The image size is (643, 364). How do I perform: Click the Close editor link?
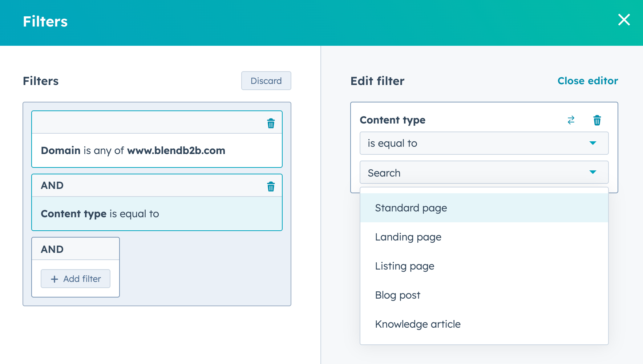click(x=587, y=81)
